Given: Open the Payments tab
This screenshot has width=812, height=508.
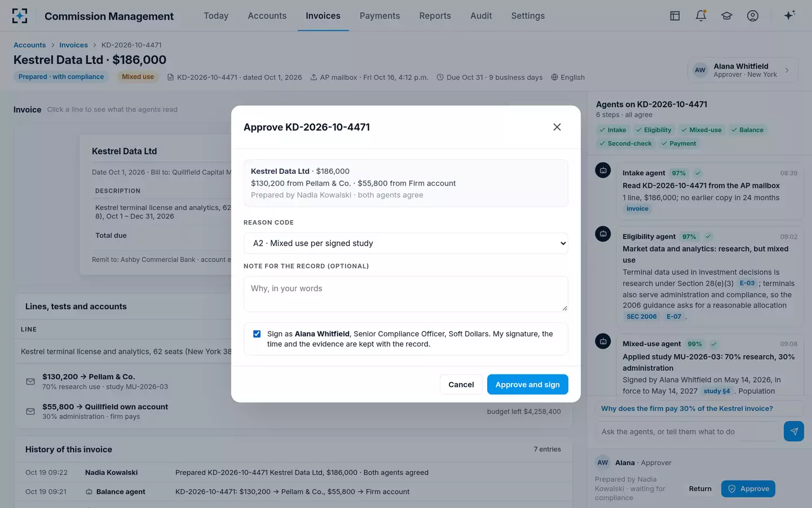Looking at the screenshot, I should (x=379, y=16).
